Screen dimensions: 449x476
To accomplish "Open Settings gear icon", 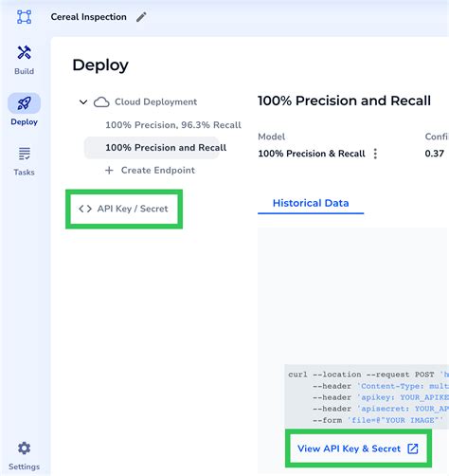I will pos(24,448).
